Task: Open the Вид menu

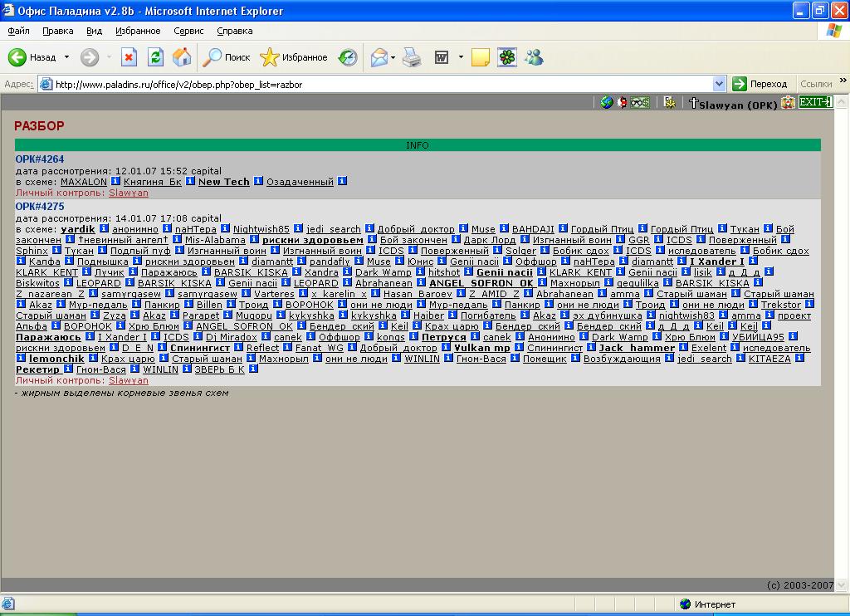Action: click(95, 31)
